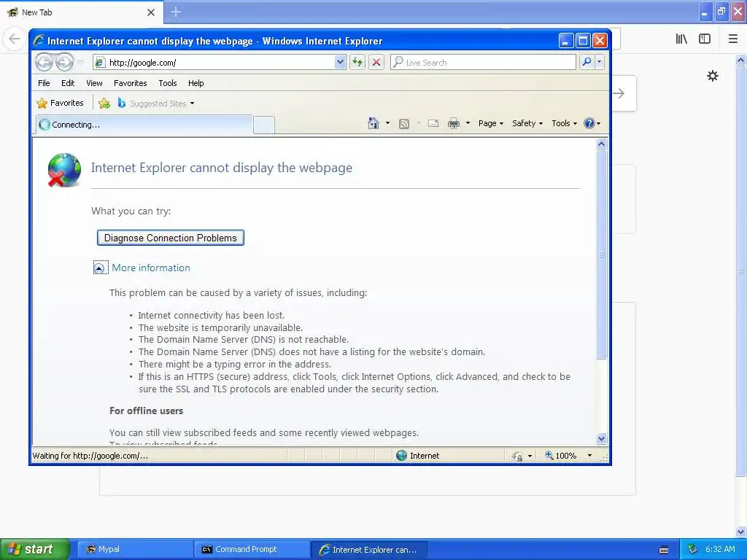Open a new Mypal tab with plus
The image size is (747, 560).
176,12
